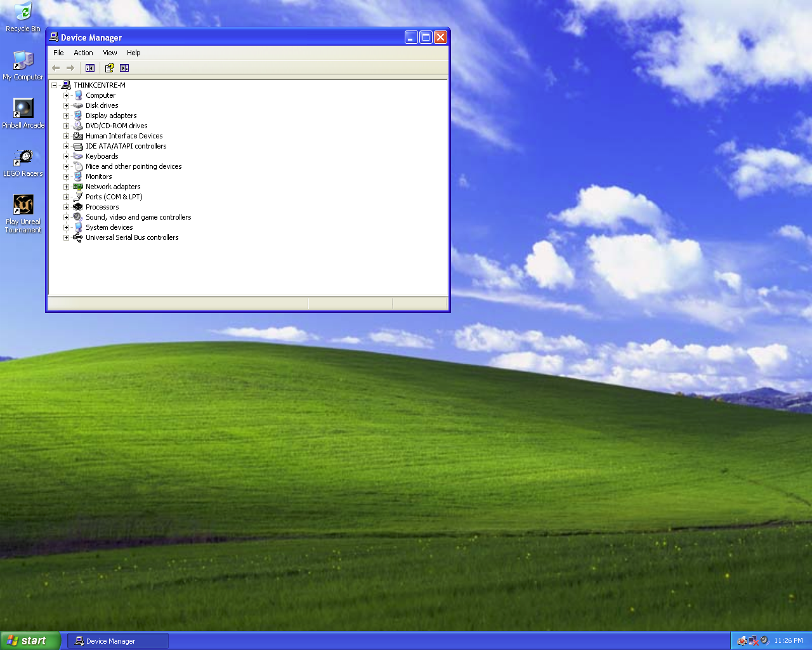Click the mouse icon for pointing devices
The width and height of the screenshot is (812, 650).
tap(78, 166)
